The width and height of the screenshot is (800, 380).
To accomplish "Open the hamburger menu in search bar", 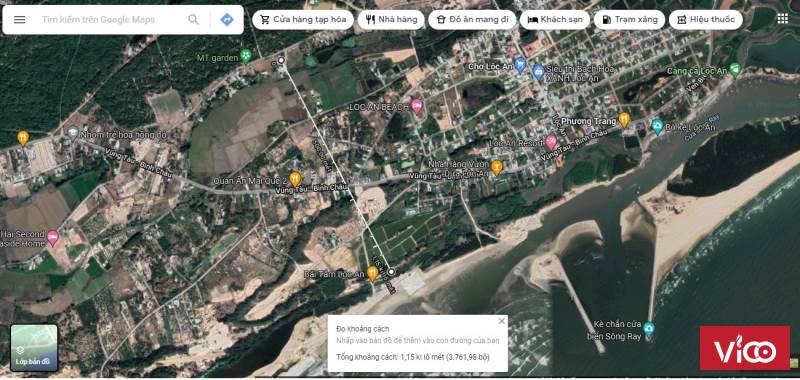I will tap(19, 19).
